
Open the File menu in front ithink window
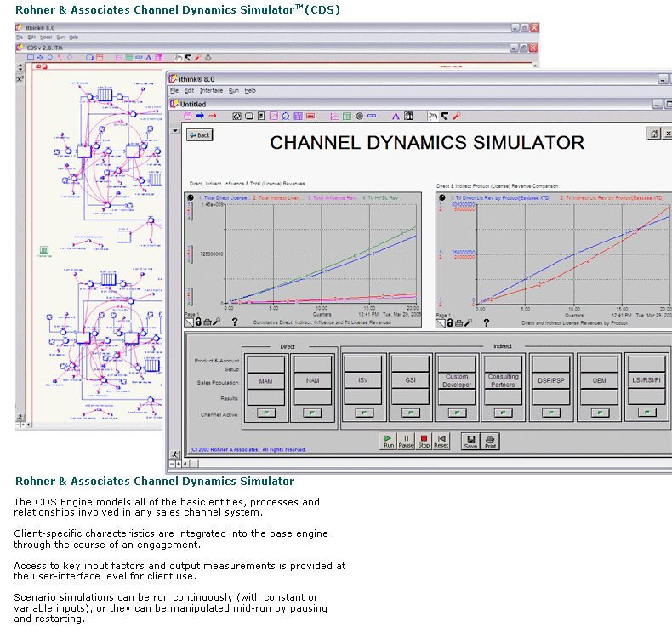coord(174,91)
